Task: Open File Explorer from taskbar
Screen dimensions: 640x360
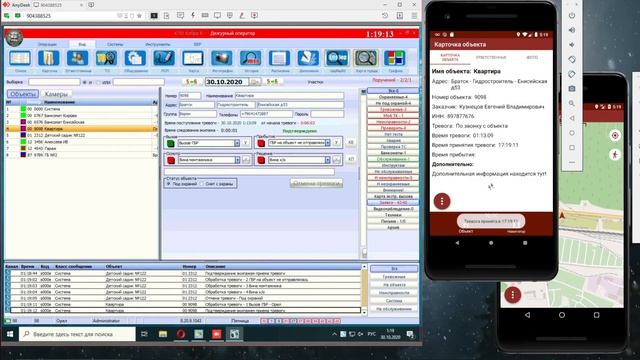Action: click(x=163, y=334)
